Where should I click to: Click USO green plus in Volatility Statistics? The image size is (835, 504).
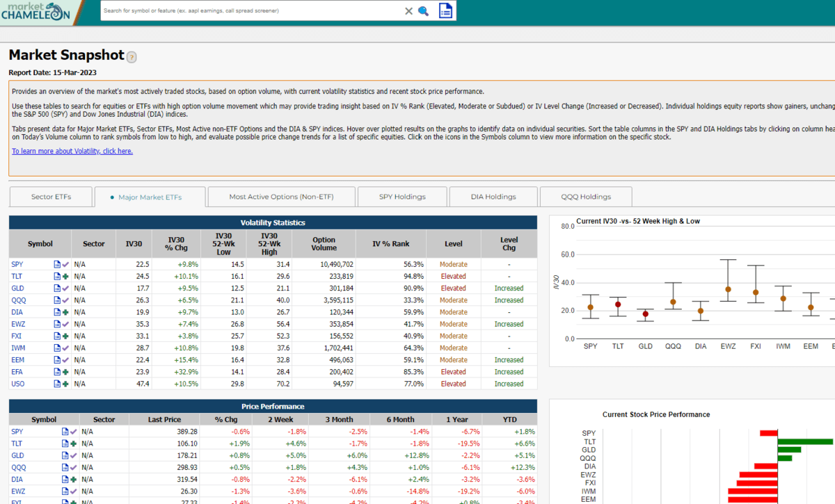[x=65, y=384]
